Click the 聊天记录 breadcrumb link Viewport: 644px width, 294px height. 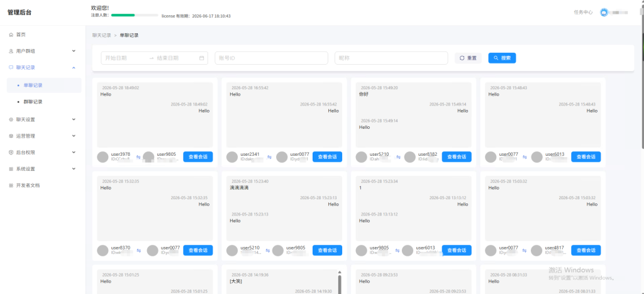[101, 35]
